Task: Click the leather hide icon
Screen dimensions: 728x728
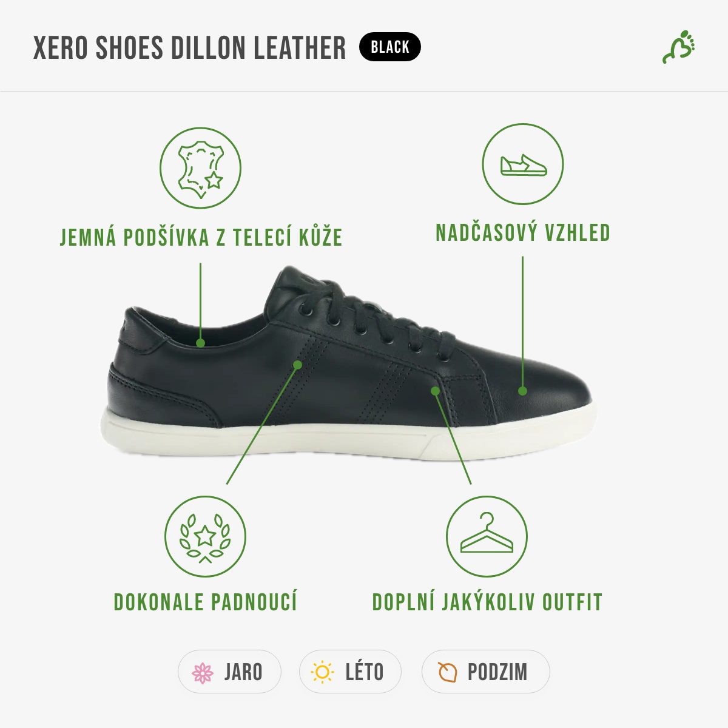Action: [200, 168]
